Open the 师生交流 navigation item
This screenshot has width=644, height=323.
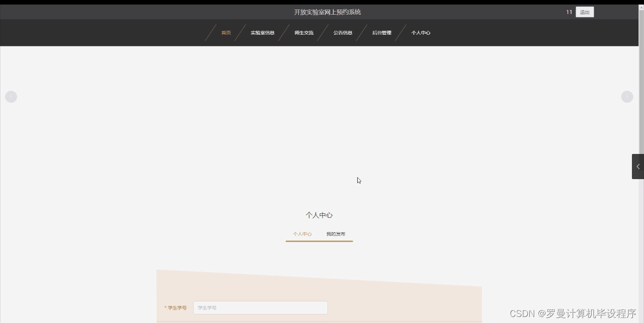304,32
